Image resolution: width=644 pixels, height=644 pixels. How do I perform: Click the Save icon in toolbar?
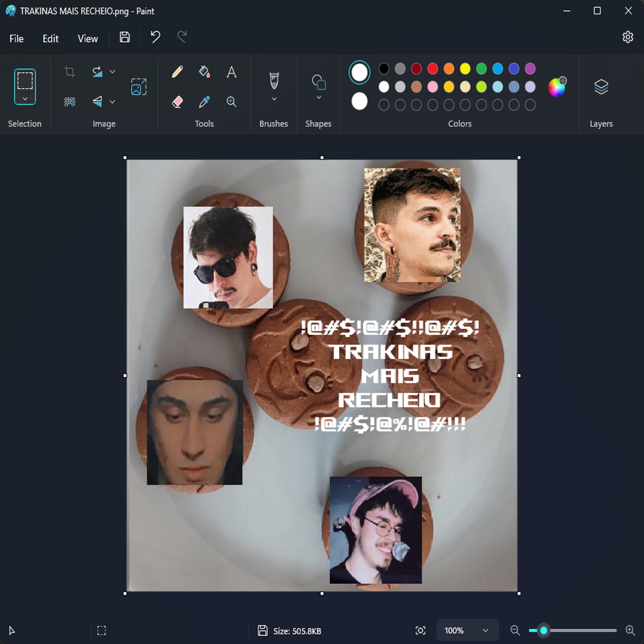click(x=125, y=37)
